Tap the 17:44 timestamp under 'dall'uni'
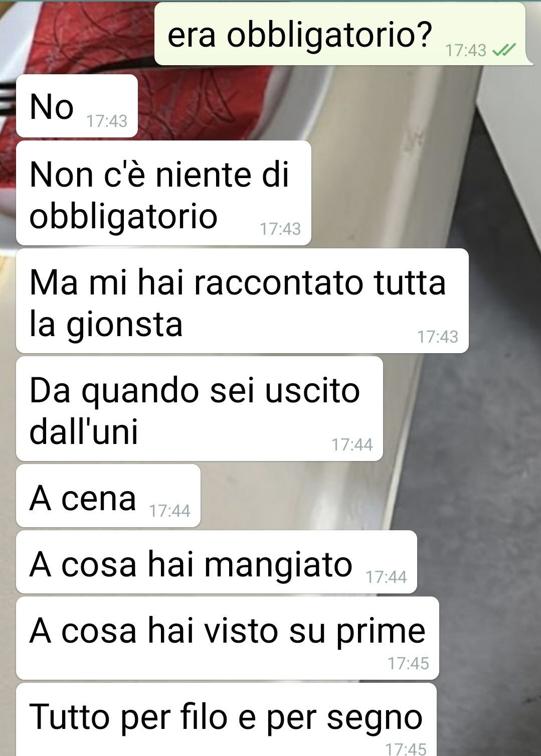Screen dimensions: 541x756 click(352, 444)
